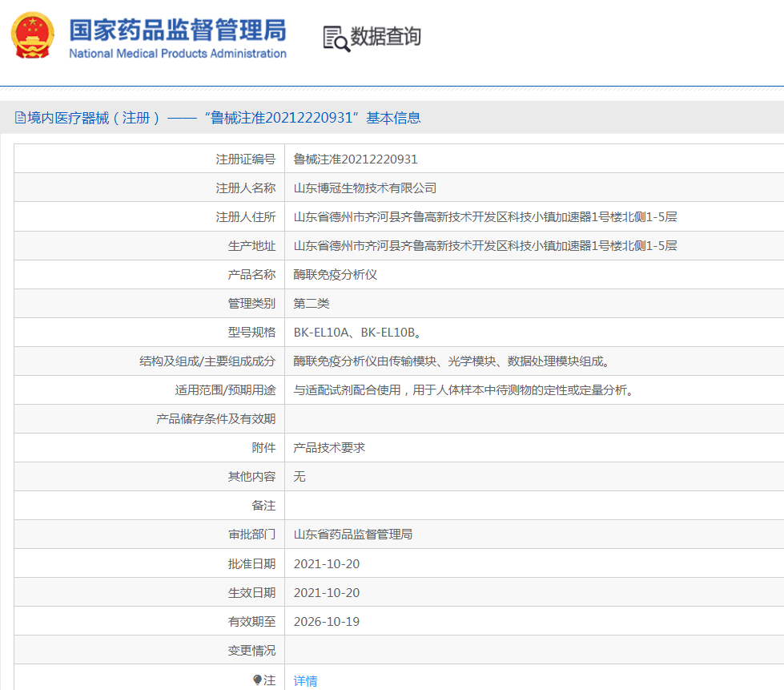Click the 注册证编号 label
Image resolution: width=784 pixels, height=690 pixels.
point(246,159)
